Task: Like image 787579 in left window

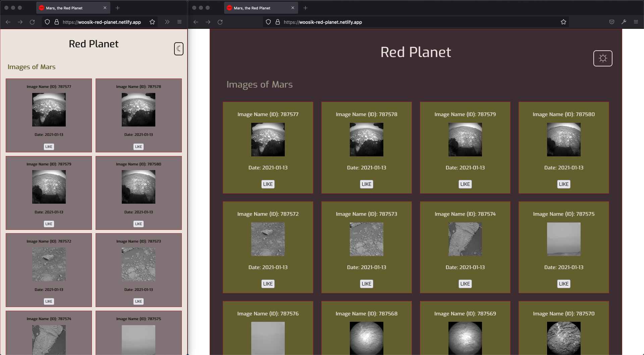Action: (49, 224)
